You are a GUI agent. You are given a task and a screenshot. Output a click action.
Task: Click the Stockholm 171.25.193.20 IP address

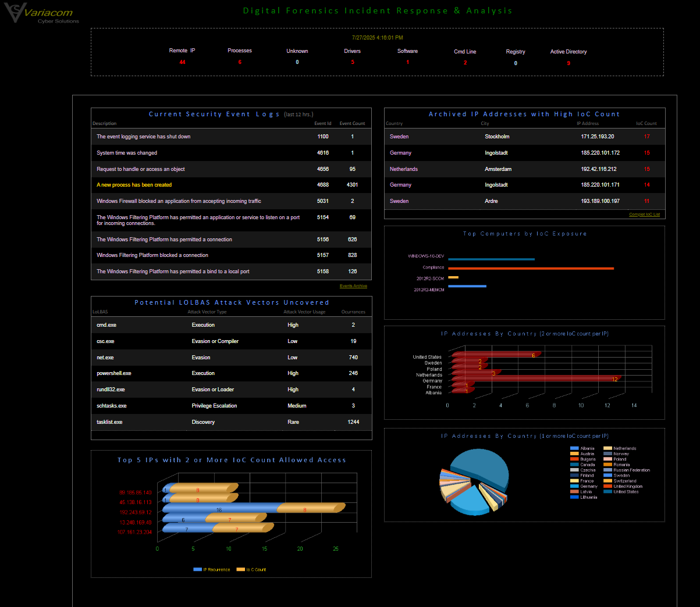[597, 137]
